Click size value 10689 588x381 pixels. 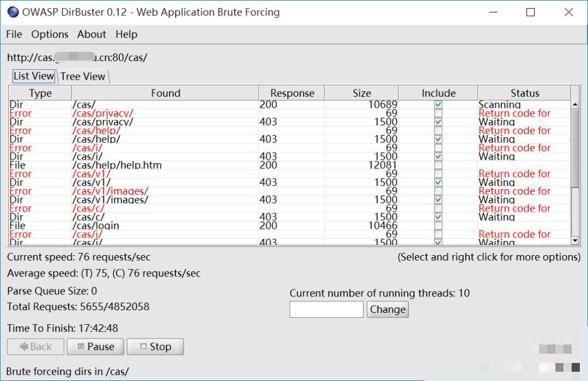pos(383,104)
